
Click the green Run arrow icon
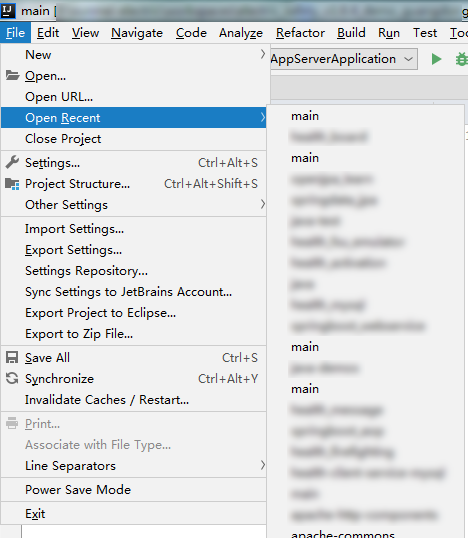(x=436, y=59)
